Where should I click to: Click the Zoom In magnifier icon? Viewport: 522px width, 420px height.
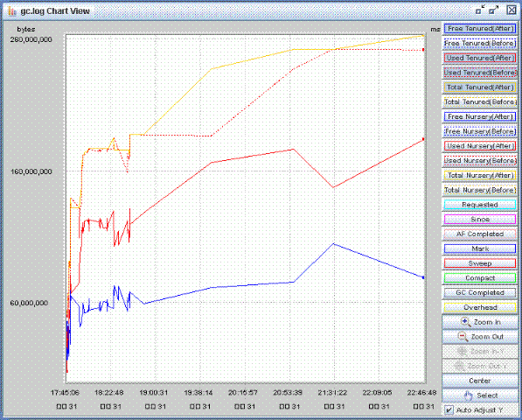[465, 322]
